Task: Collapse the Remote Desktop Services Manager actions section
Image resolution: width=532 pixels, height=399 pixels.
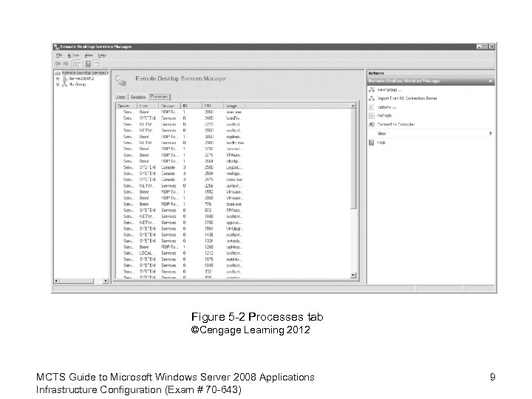Action: click(491, 81)
